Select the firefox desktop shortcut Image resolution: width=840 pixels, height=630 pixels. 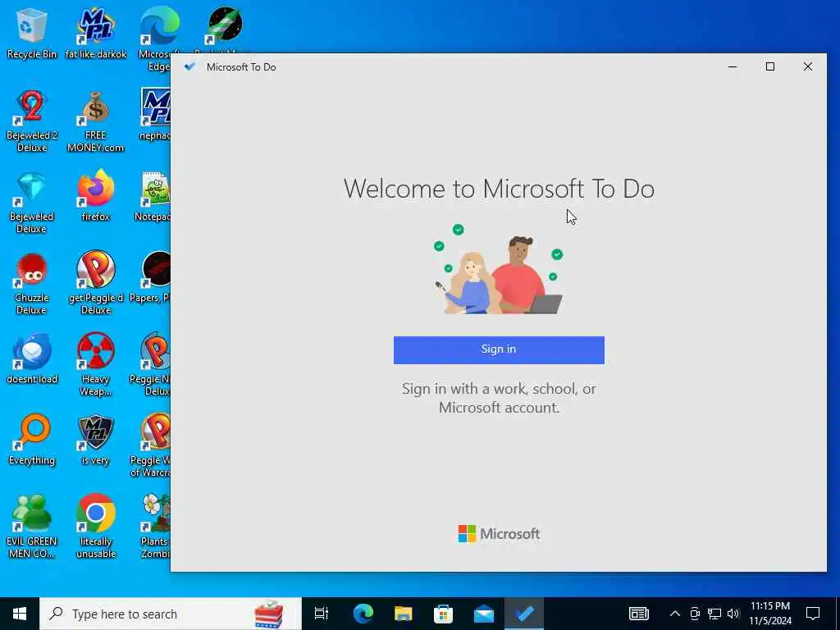pyautogui.click(x=96, y=196)
